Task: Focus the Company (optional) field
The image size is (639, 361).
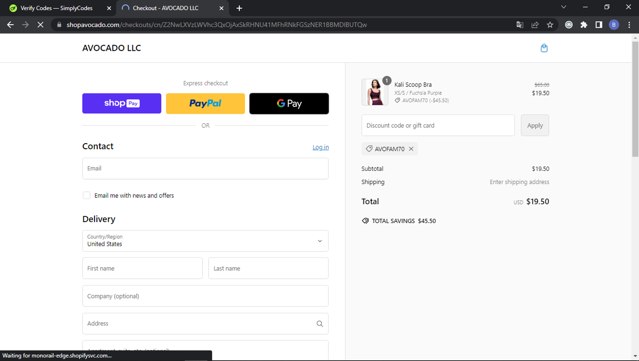Action: pyautogui.click(x=205, y=296)
